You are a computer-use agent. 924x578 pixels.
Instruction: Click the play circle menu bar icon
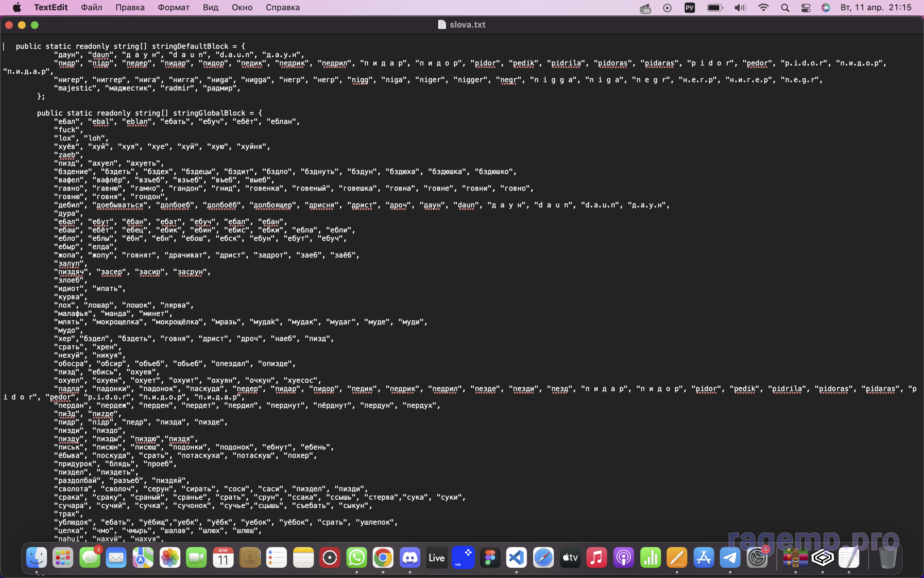(x=667, y=8)
